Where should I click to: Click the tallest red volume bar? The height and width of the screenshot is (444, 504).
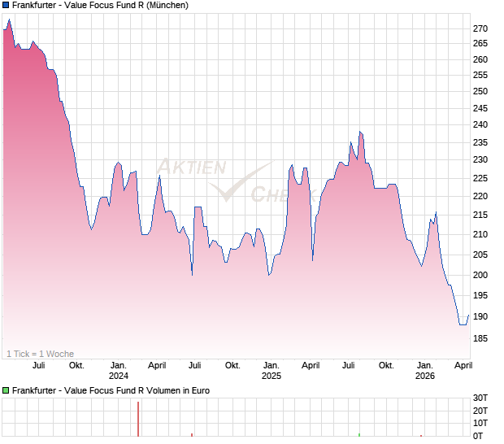pyautogui.click(x=138, y=418)
